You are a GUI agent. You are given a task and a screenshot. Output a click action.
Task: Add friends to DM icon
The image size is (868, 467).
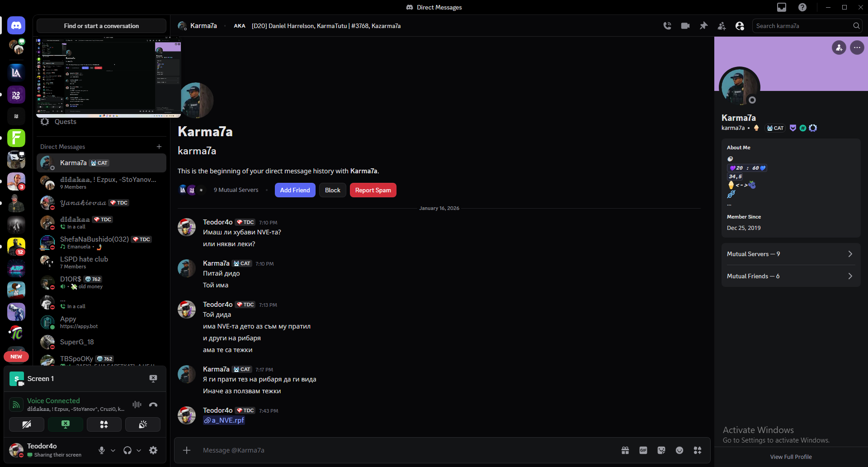coord(722,26)
